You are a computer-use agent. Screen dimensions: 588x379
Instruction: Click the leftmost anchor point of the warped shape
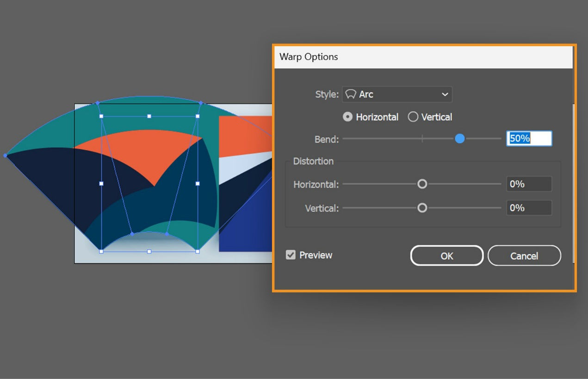point(4,155)
